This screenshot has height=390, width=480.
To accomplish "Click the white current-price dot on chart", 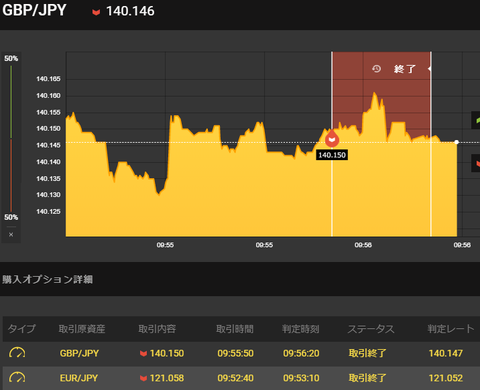I will pyautogui.click(x=457, y=142).
